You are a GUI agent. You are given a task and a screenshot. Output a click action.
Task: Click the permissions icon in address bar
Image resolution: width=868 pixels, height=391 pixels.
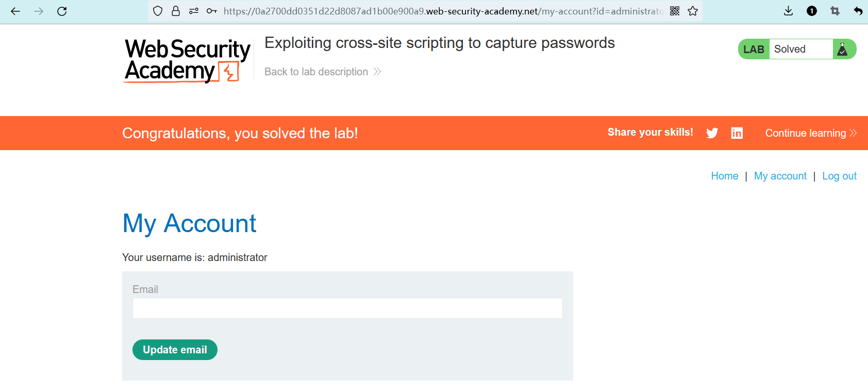(x=194, y=11)
